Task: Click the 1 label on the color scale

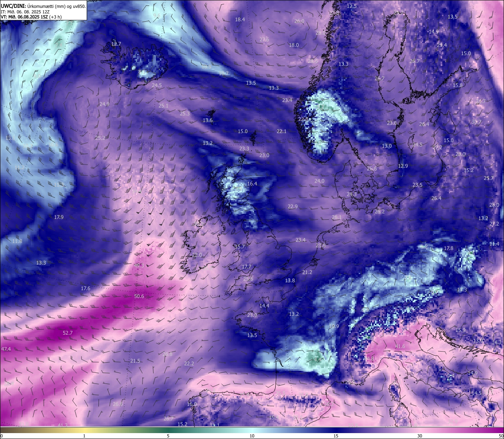Action: [84, 436]
